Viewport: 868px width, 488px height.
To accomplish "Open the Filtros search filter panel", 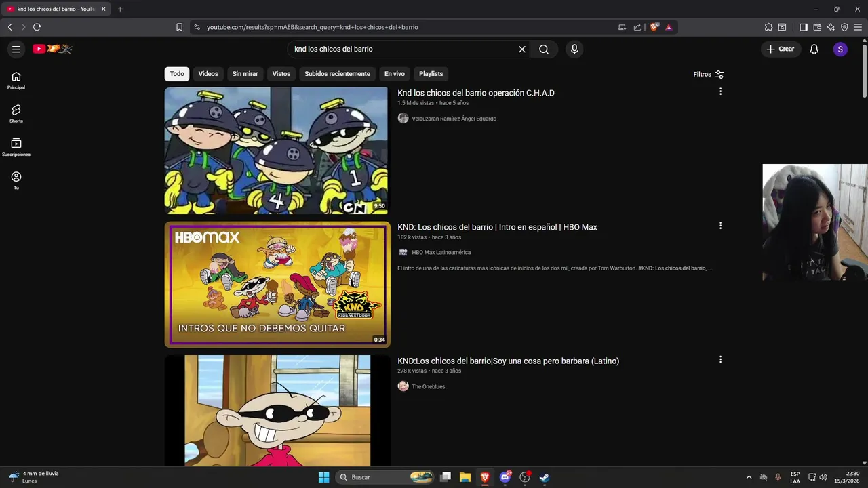I will tap(709, 74).
